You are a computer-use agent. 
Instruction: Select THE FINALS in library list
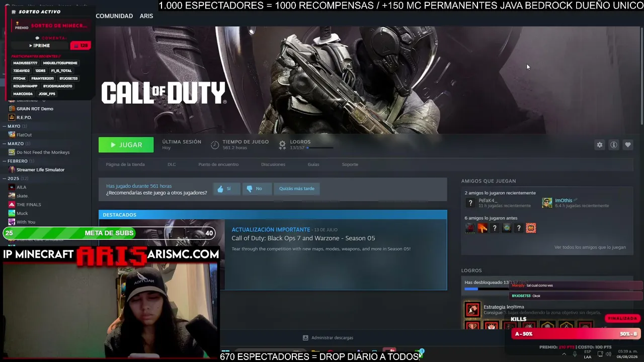[29, 205]
